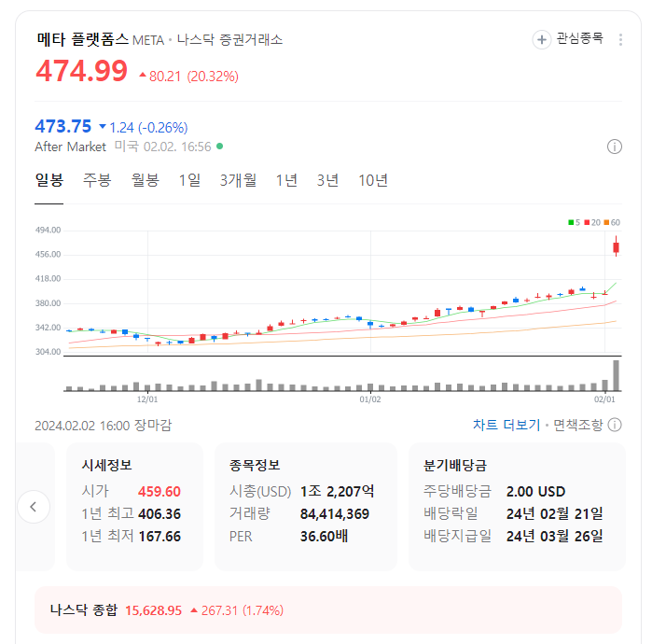This screenshot has height=644, width=666.
Task: Open the 나스닥 종합 index banner
Action: pos(328,610)
